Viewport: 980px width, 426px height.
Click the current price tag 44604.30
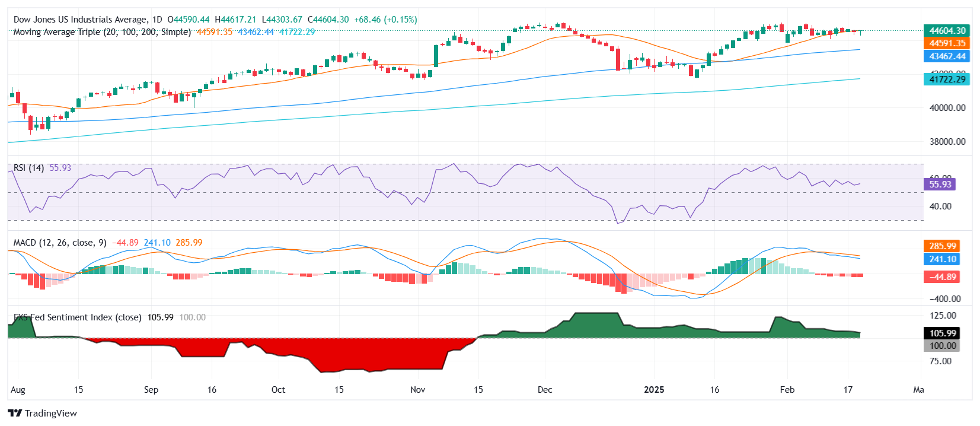tap(947, 30)
